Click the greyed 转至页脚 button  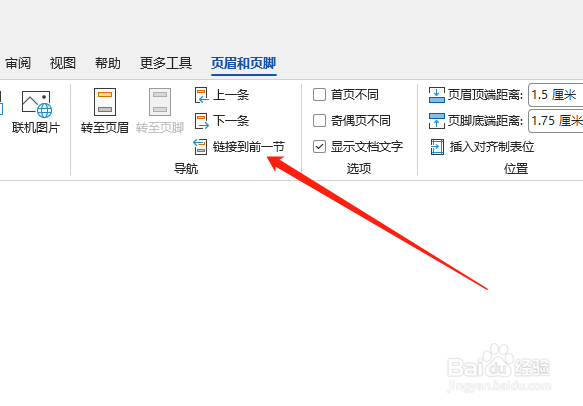pyautogui.click(x=160, y=111)
